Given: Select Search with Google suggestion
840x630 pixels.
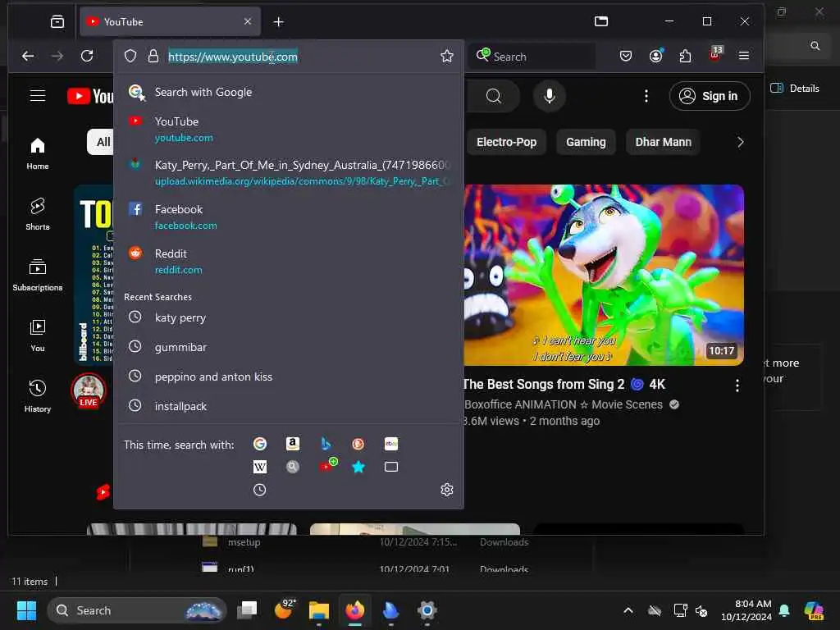Looking at the screenshot, I should click(x=290, y=92).
